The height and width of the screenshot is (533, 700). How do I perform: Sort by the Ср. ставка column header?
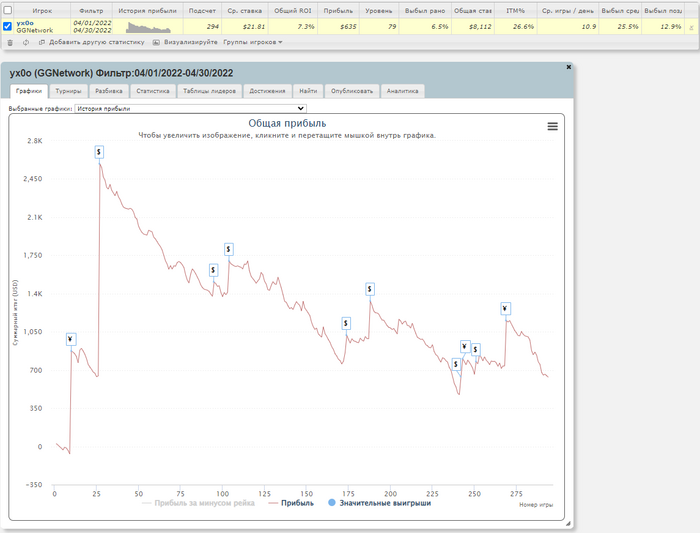[245, 11]
